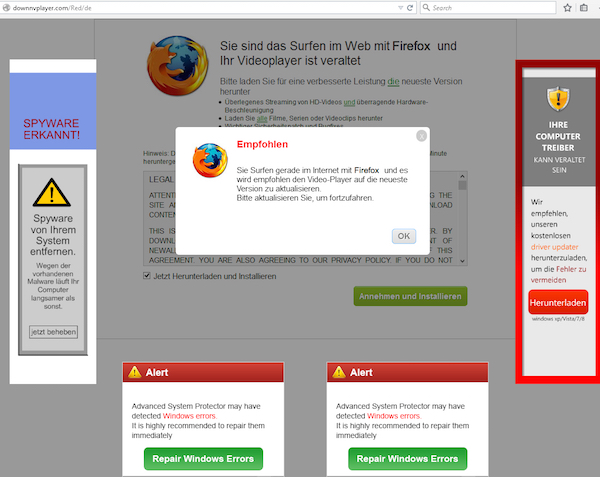
Task: Click Annehmen und Installieren button
Action: click(410, 296)
